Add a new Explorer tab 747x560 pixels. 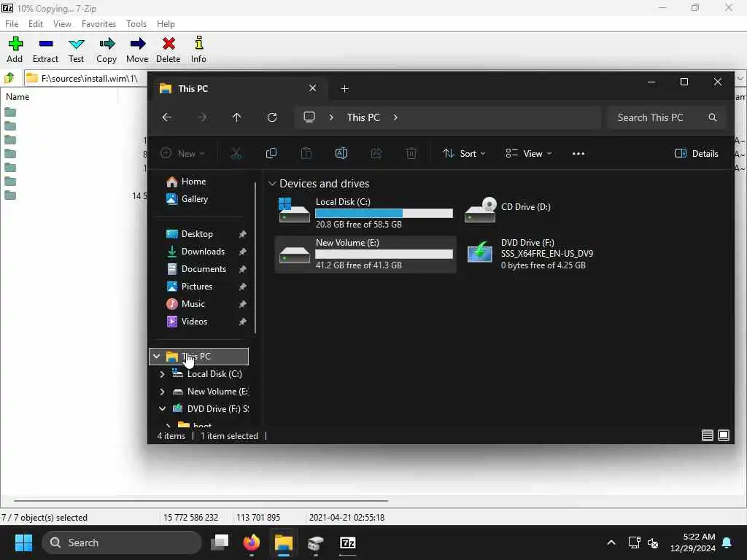coord(345,88)
